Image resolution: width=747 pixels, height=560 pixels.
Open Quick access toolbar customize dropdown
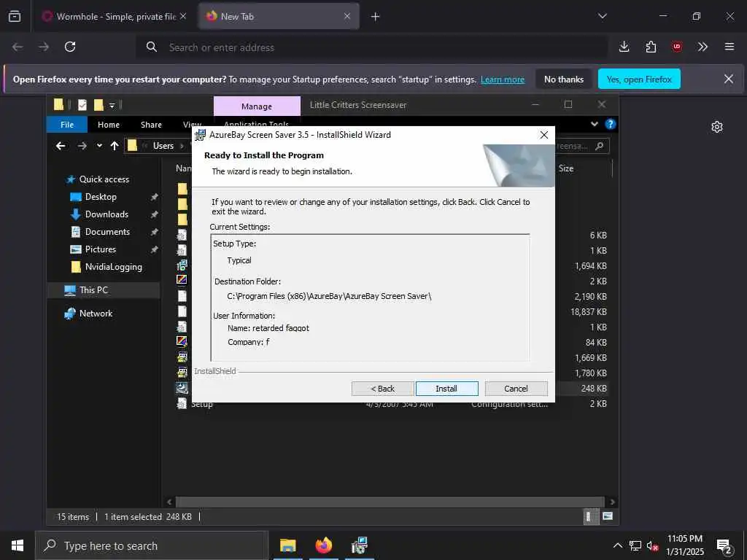click(112, 105)
